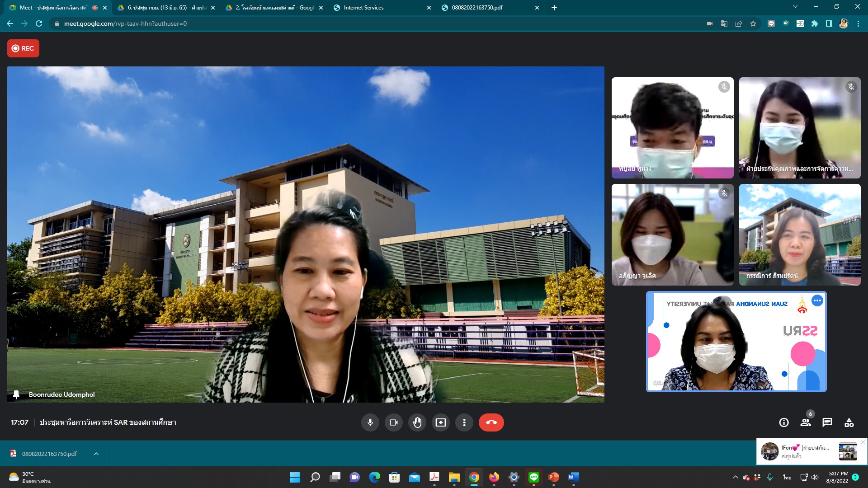Raise hand in the meeting
Image resolution: width=868 pixels, height=488 pixels.
417,422
